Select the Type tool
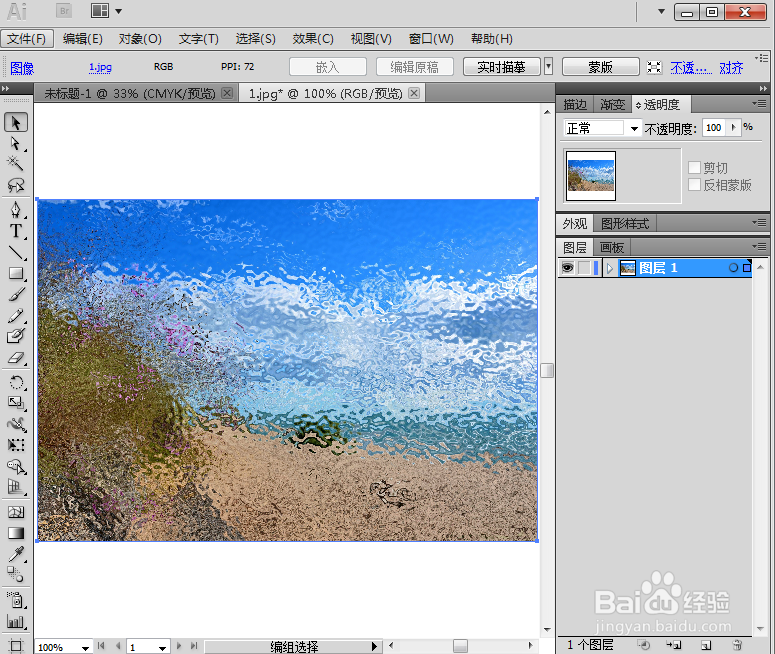Screen dimensions: 775x654 (16, 231)
